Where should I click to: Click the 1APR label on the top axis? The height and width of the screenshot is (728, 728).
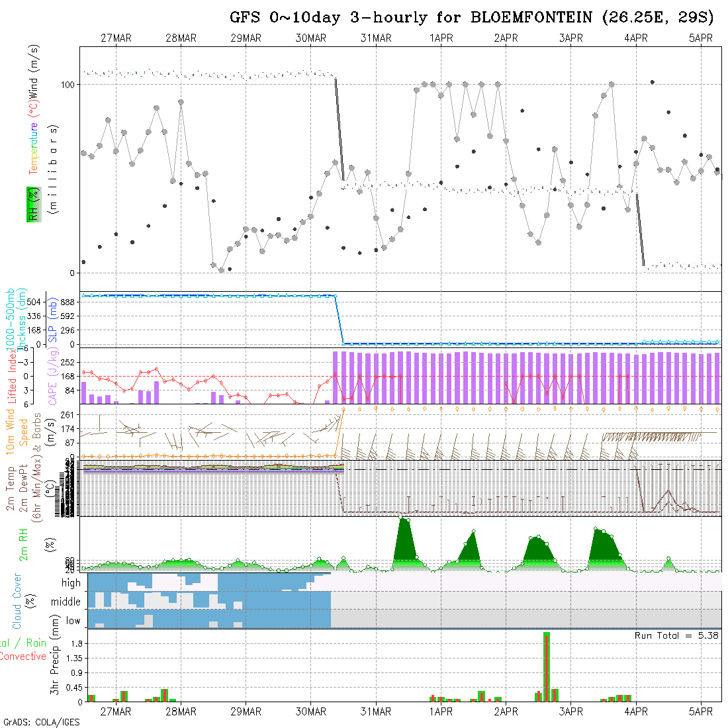click(x=441, y=38)
